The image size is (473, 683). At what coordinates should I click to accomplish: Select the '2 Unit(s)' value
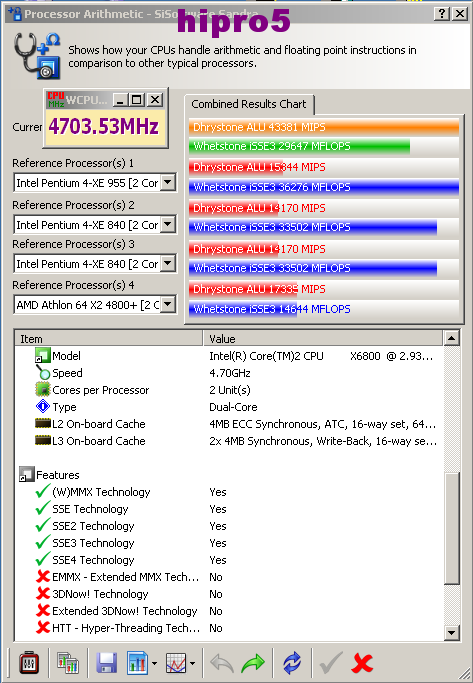pyautogui.click(x=230, y=390)
